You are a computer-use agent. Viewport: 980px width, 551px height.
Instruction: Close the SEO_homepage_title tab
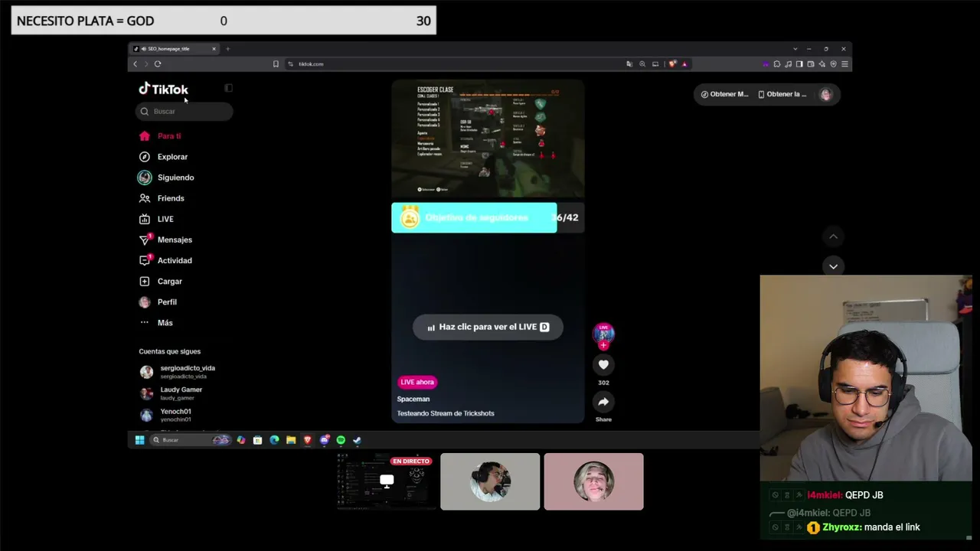[214, 49]
